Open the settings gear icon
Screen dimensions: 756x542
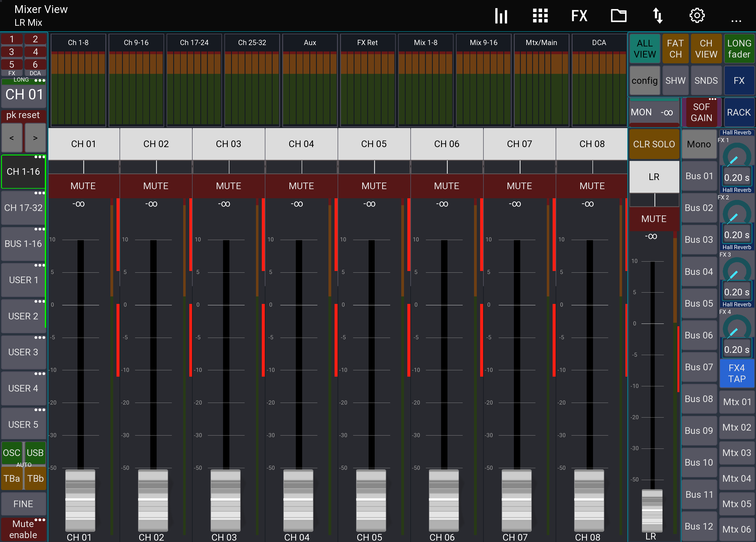pyautogui.click(x=697, y=16)
